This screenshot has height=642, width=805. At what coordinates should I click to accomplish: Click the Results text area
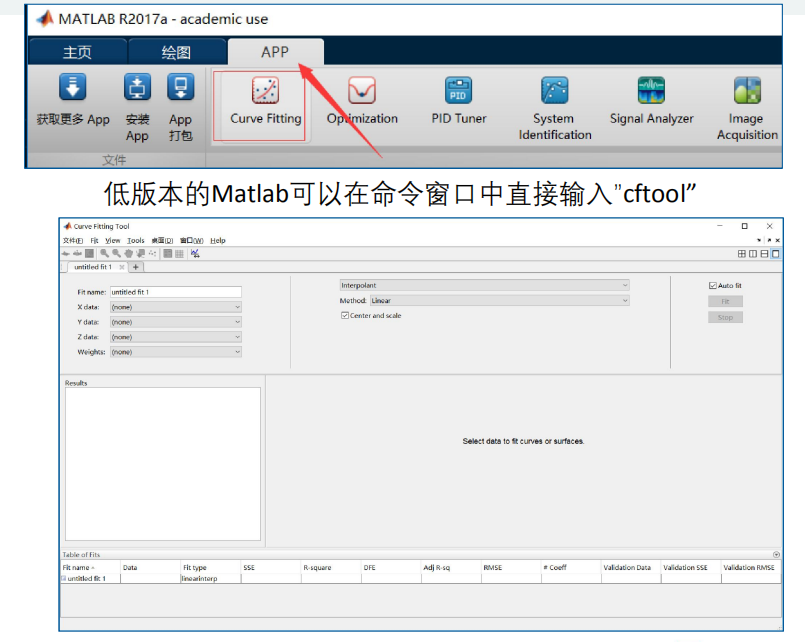tap(163, 463)
